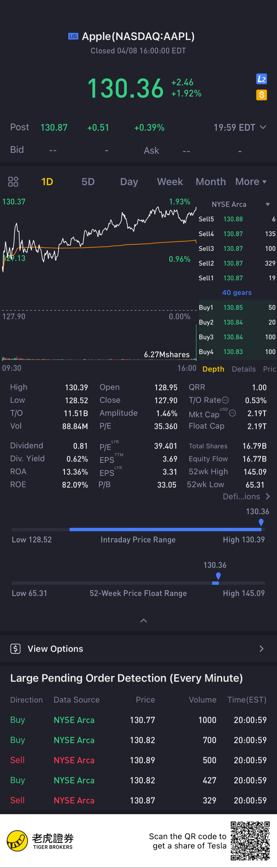
Task: Tap the 52-Week Price Range marker
Action: click(218, 576)
